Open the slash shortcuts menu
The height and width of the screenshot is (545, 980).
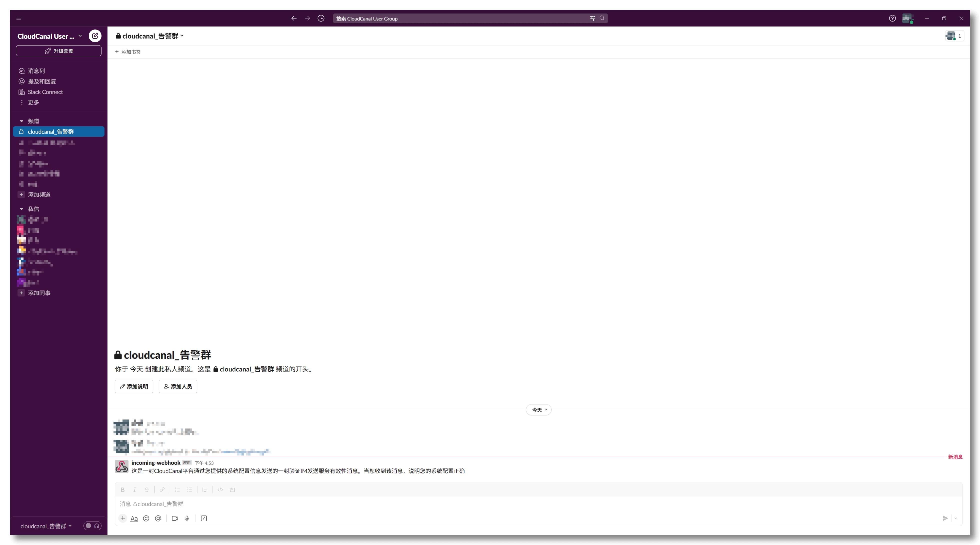coord(204,518)
